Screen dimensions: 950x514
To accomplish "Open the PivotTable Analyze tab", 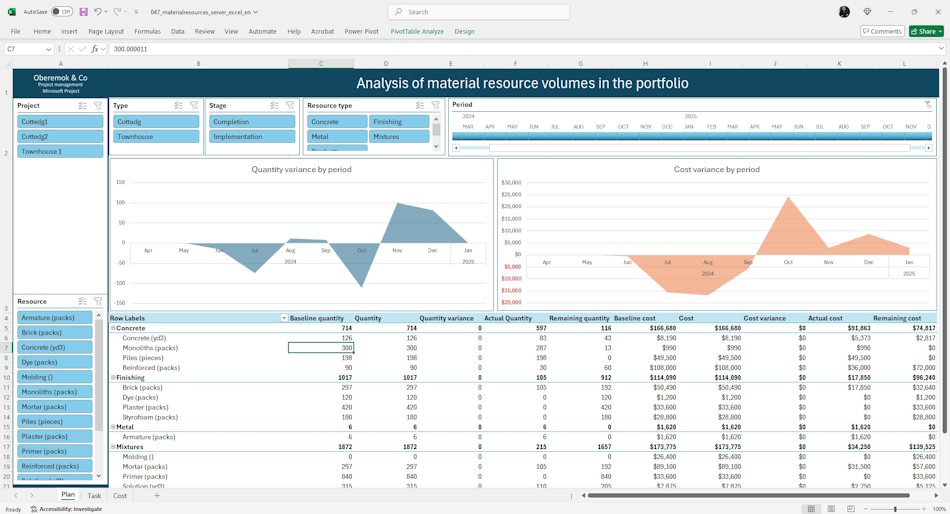I will pos(417,32).
